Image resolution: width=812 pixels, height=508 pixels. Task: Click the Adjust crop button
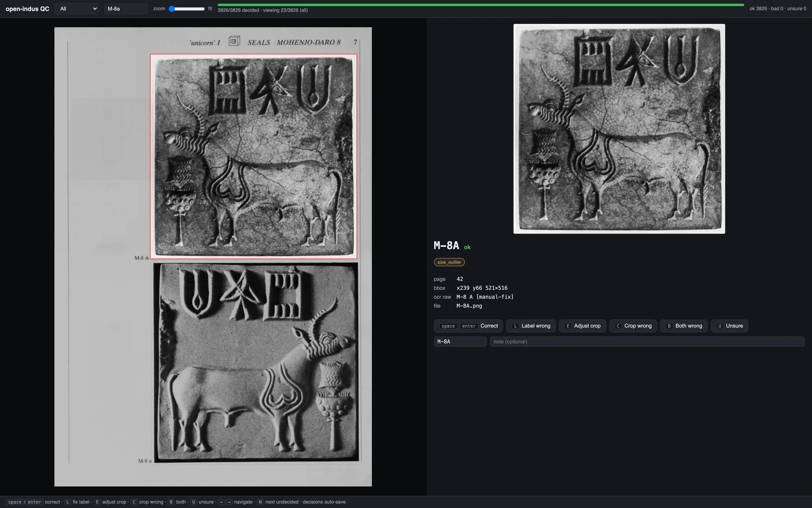(583, 326)
